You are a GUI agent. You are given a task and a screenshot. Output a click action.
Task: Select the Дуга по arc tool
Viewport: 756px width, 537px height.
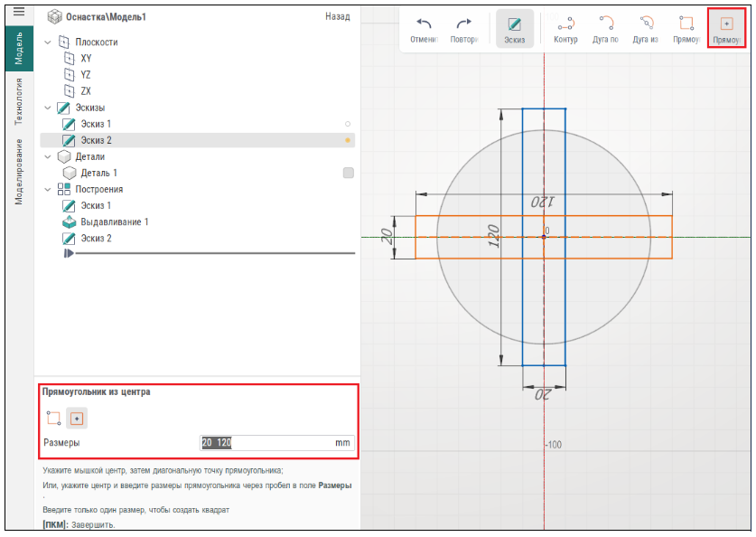[x=605, y=24]
